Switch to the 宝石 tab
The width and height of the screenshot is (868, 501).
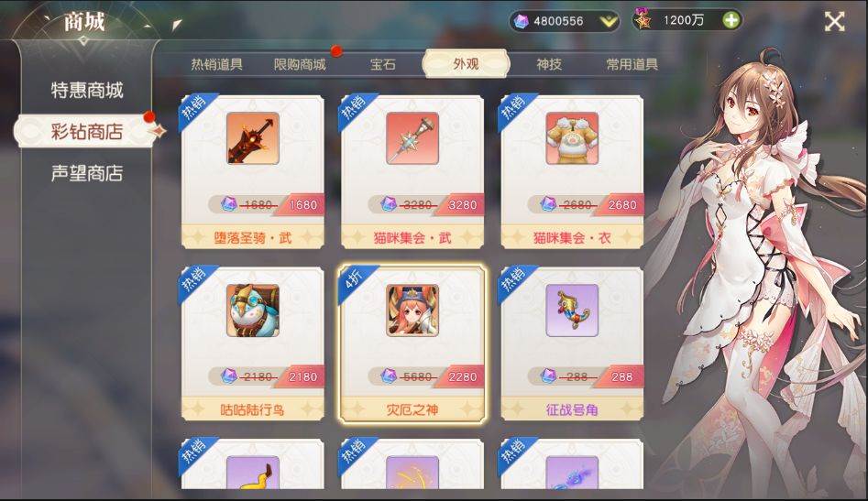pos(382,64)
